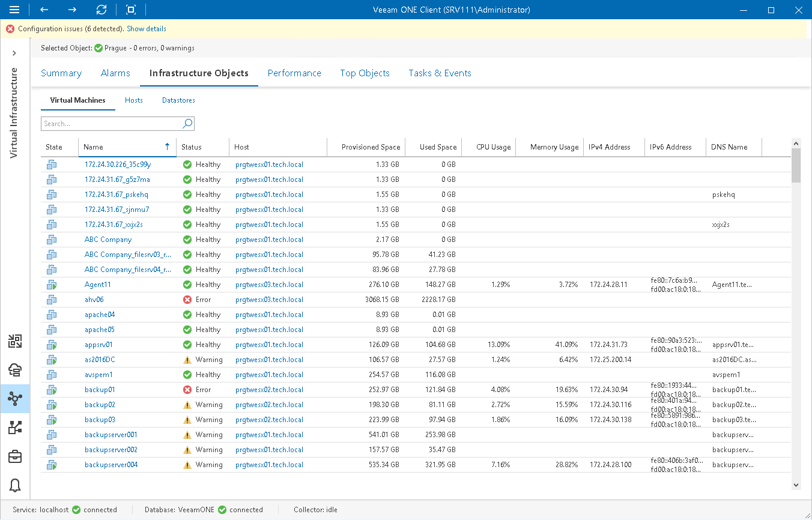The width and height of the screenshot is (812, 520).
Task: Refresh the current view
Action: pyautogui.click(x=101, y=10)
